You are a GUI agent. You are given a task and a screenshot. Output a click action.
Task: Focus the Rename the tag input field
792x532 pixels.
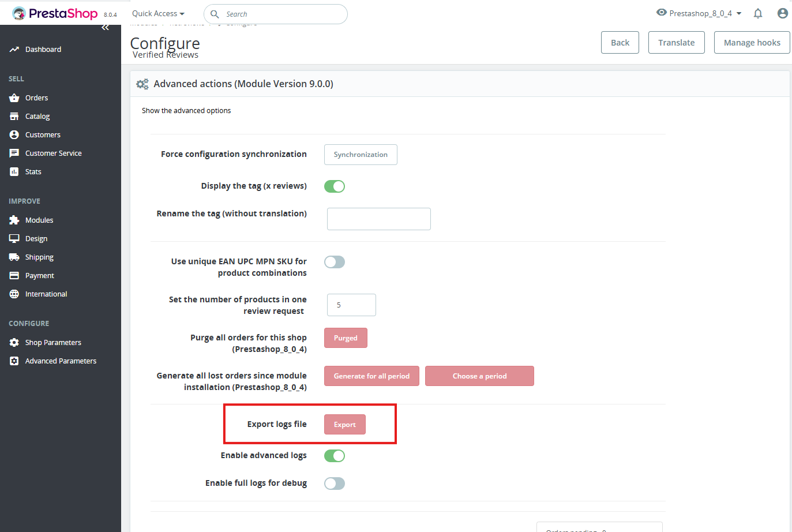[378, 219]
